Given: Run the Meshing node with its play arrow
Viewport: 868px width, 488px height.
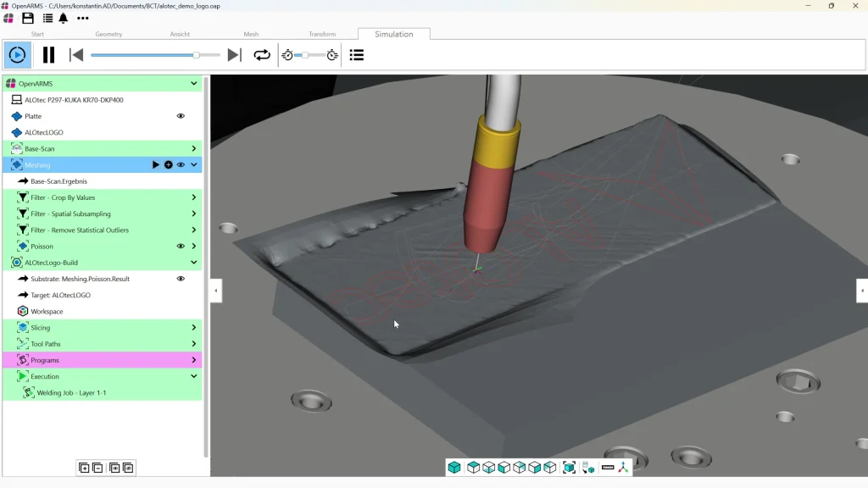Looking at the screenshot, I should (156, 165).
